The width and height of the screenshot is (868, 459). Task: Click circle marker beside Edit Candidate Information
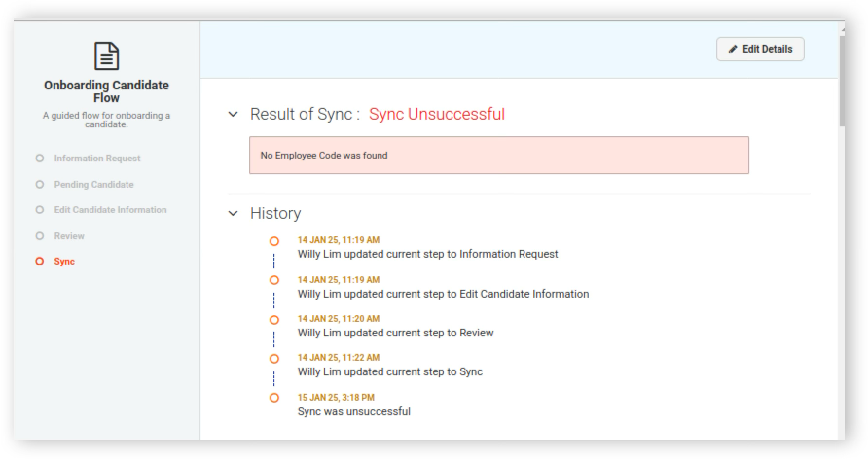pyautogui.click(x=40, y=210)
